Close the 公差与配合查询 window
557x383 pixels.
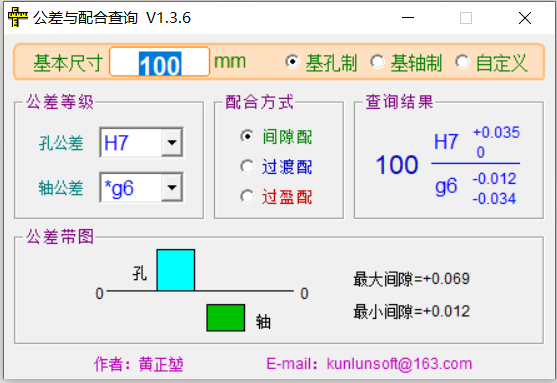525,17
